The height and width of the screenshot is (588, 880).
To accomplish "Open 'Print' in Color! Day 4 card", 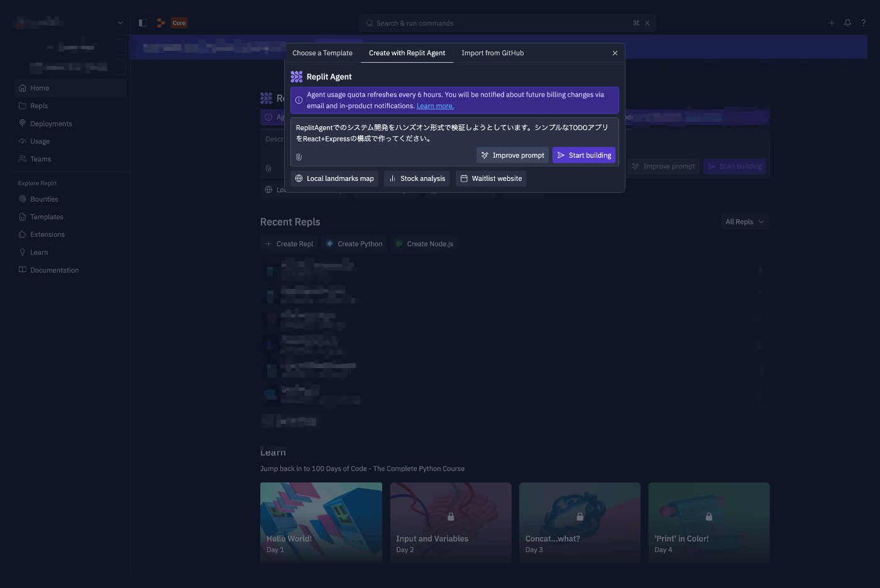I will coord(709,523).
